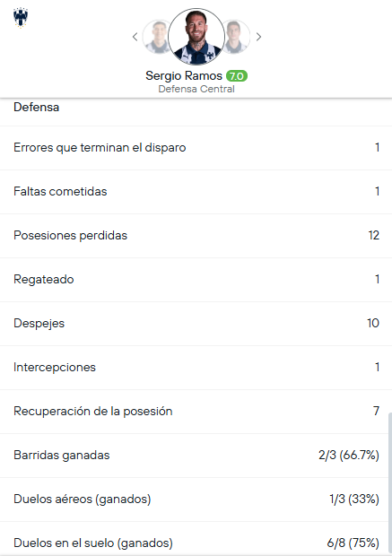
Task: Select the next player's faded thumbnail
Action: coord(237,37)
